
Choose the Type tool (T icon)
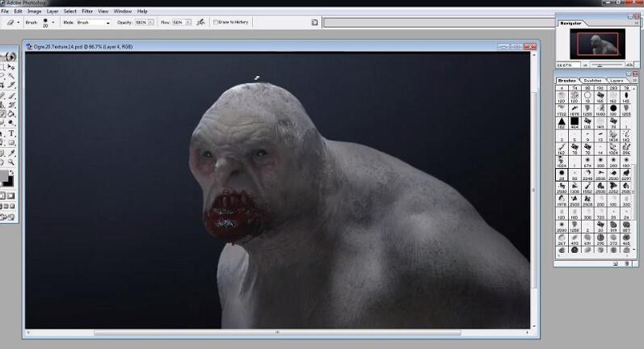(x=11, y=133)
